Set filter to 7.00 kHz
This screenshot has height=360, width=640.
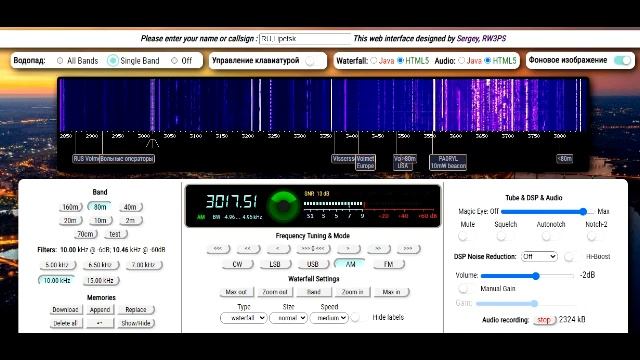pos(144,265)
